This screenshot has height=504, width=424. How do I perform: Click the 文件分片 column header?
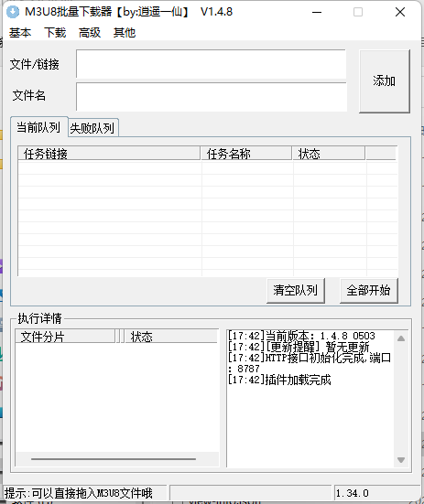[65, 337]
